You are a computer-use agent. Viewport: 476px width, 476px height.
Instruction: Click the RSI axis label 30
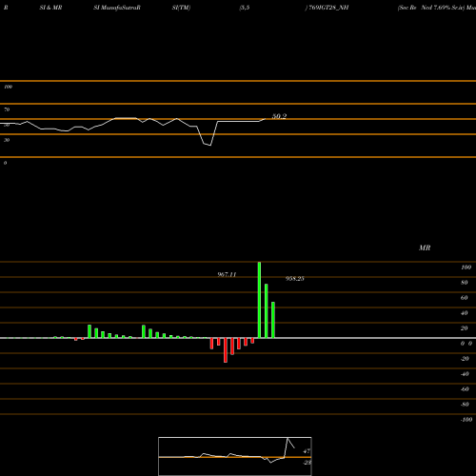7,140
